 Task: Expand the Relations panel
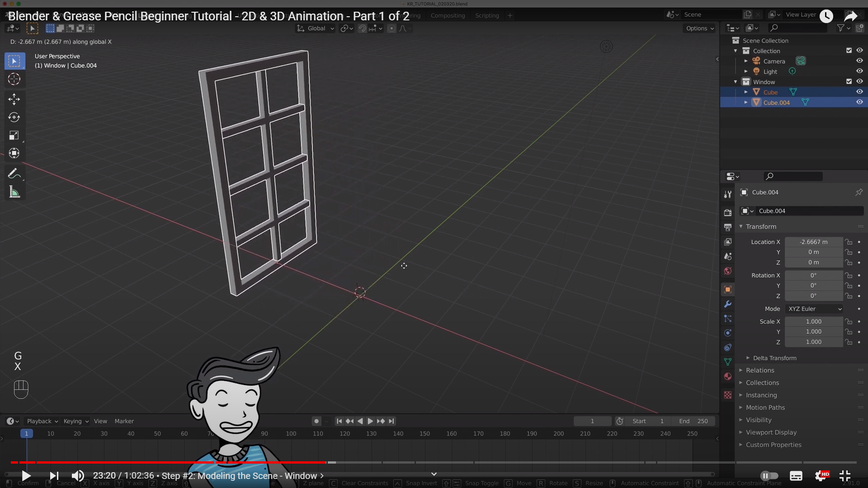(x=760, y=370)
